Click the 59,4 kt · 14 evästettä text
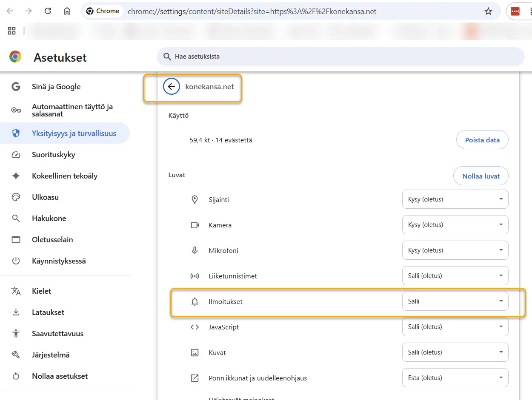 [x=221, y=140]
